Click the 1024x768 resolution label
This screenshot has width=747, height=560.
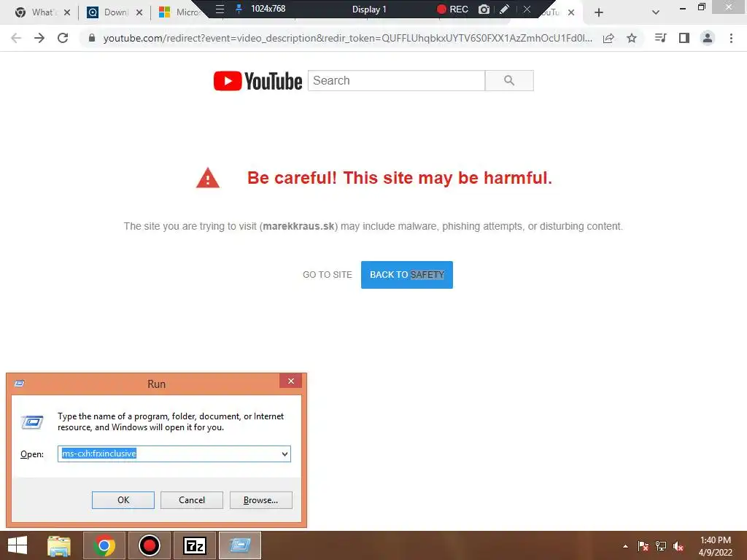(x=268, y=9)
